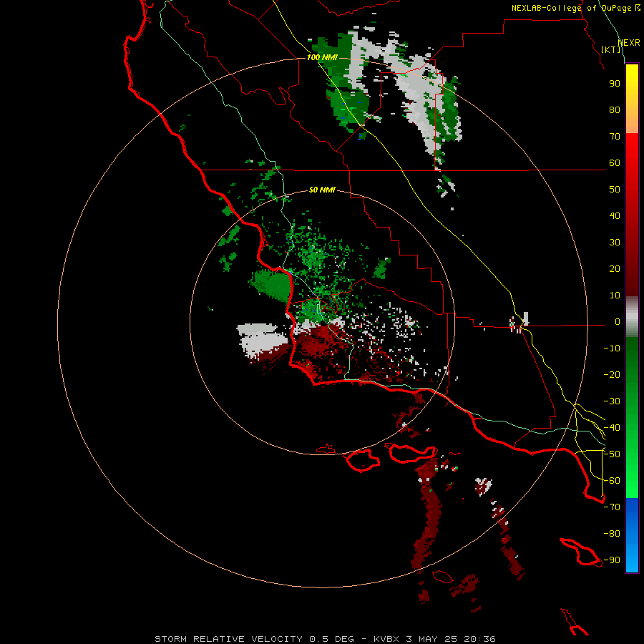Viewport: 644px width, 644px height.
Task: Click the blue segment of the color bar
Action: click(632, 535)
